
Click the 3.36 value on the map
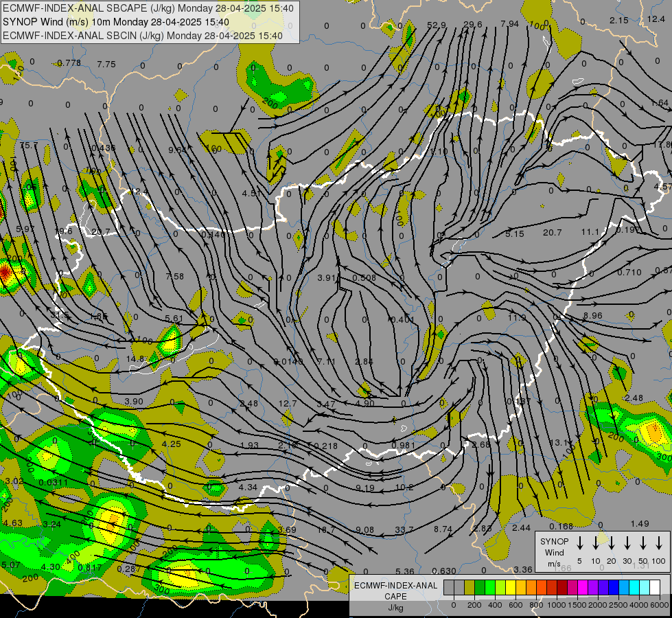click(523, 569)
